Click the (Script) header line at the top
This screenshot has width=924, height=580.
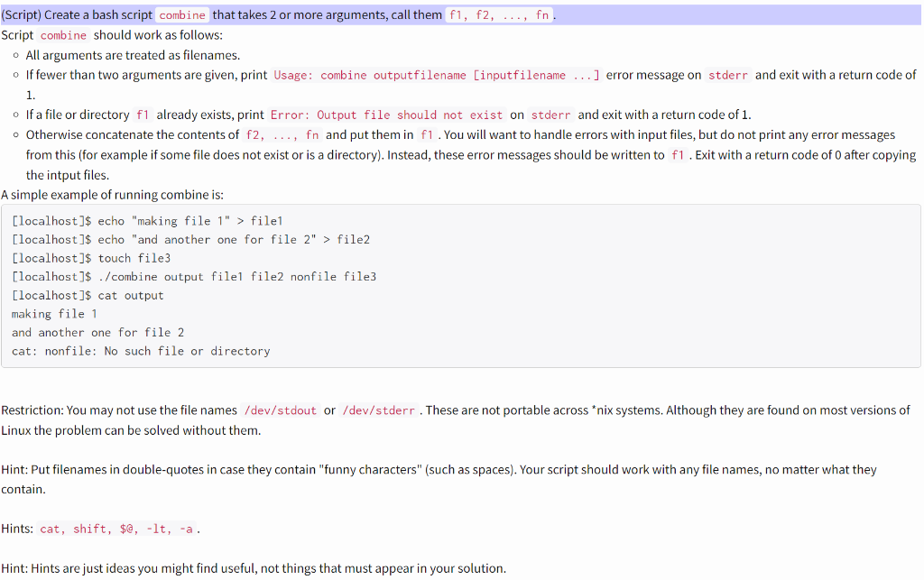[54, 14]
